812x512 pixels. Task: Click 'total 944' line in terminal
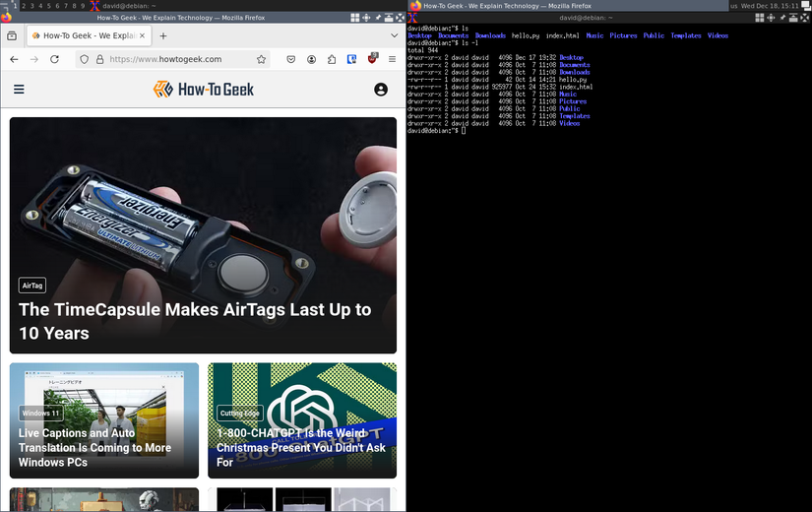pyautogui.click(x=422, y=50)
